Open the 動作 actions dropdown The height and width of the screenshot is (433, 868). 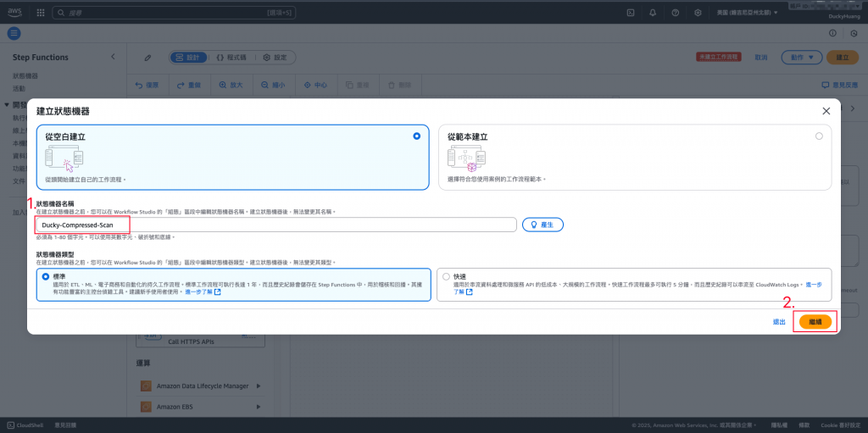pyautogui.click(x=802, y=58)
